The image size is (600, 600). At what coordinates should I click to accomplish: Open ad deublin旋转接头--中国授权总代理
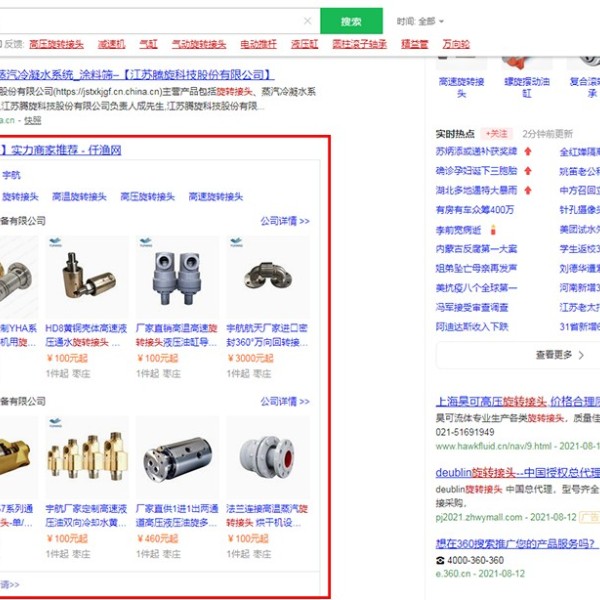tap(518, 473)
